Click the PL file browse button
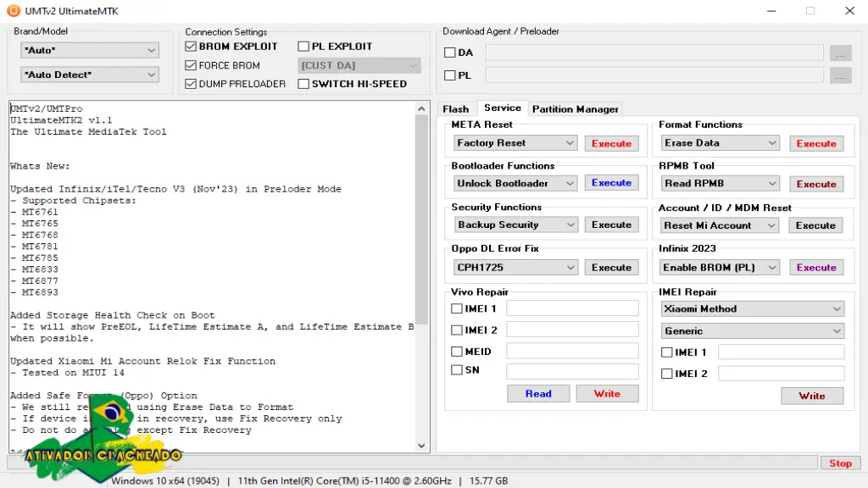This screenshot has height=488, width=868. point(840,75)
